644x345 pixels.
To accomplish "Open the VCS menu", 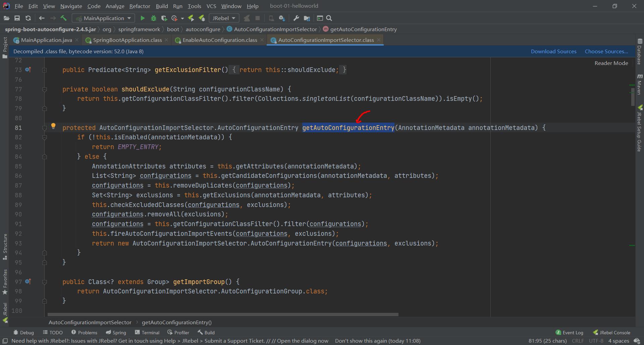I will pos(211,6).
